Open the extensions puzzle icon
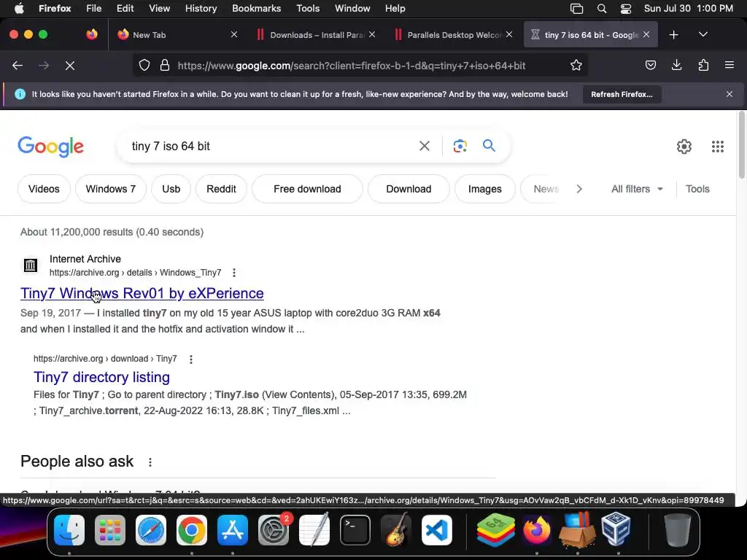Screen dimensions: 747x560 (703, 66)
